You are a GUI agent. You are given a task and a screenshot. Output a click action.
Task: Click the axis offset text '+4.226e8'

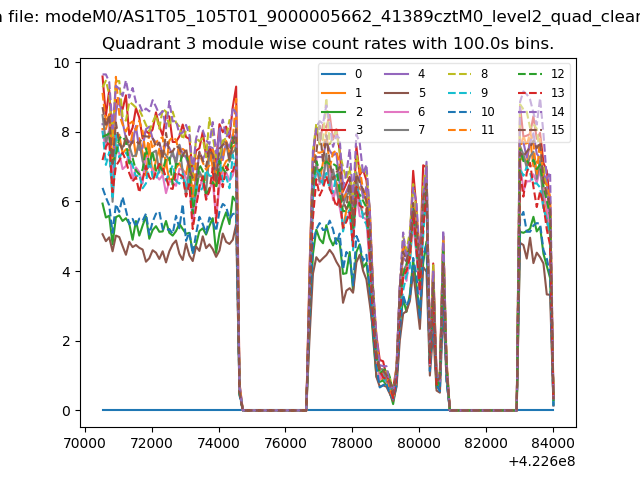click(542, 462)
